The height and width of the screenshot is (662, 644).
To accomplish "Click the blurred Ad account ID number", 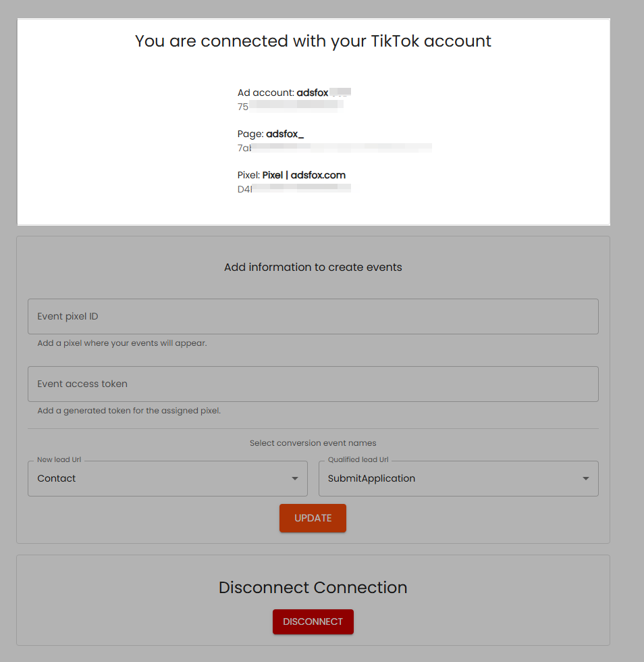I will [x=290, y=106].
